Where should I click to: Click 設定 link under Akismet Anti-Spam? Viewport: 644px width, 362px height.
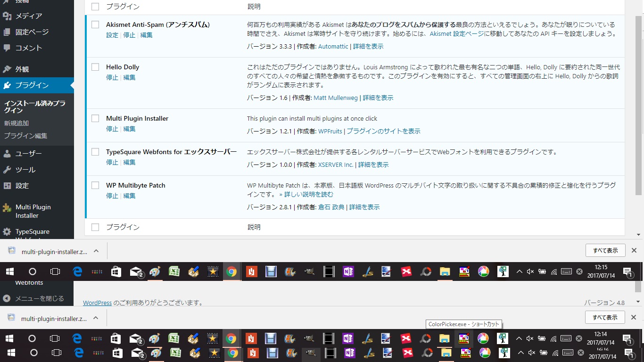112,35
